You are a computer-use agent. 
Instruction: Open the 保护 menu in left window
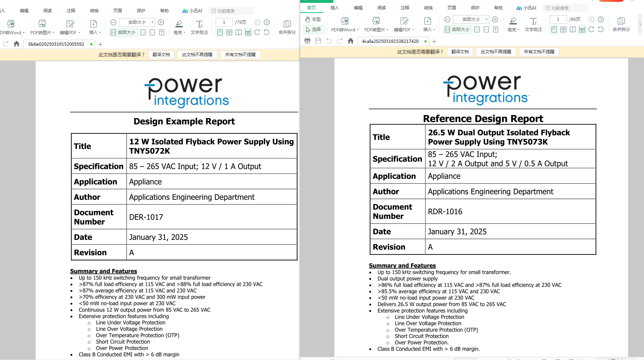(141, 11)
